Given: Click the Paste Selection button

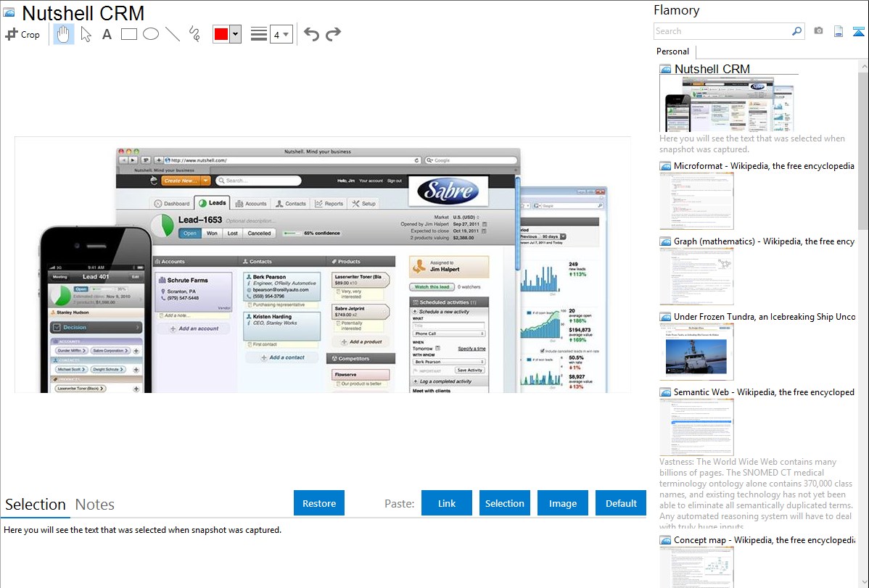Looking at the screenshot, I should tap(504, 503).
